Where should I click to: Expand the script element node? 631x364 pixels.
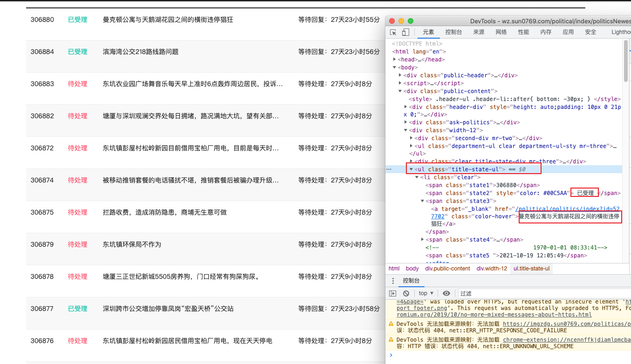pyautogui.click(x=400, y=83)
